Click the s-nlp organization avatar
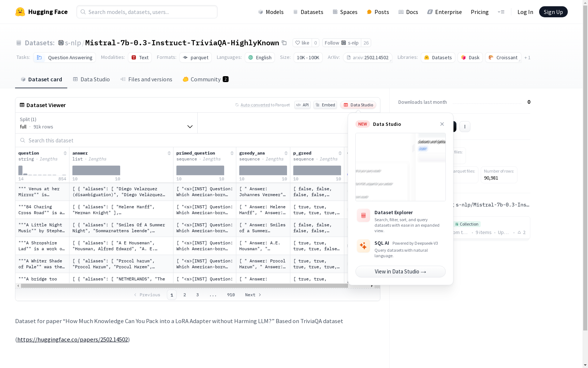The width and height of the screenshot is (588, 368). (x=61, y=43)
